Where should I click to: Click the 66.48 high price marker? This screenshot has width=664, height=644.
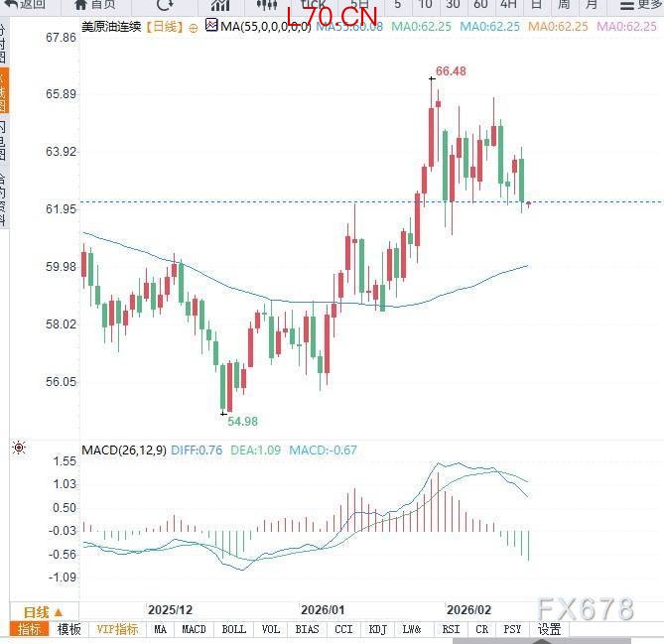tap(451, 71)
